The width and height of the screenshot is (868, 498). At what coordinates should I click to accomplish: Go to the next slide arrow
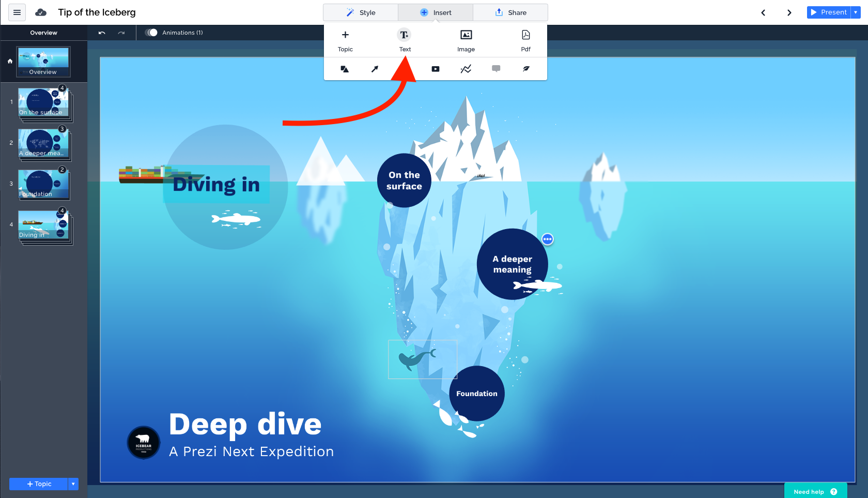pos(789,12)
